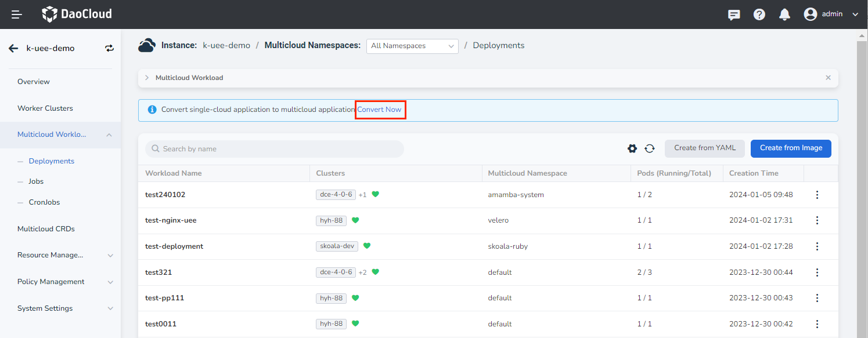Viewport: 868px width, 338px height.
Task: Open the notifications bell icon
Action: click(784, 14)
